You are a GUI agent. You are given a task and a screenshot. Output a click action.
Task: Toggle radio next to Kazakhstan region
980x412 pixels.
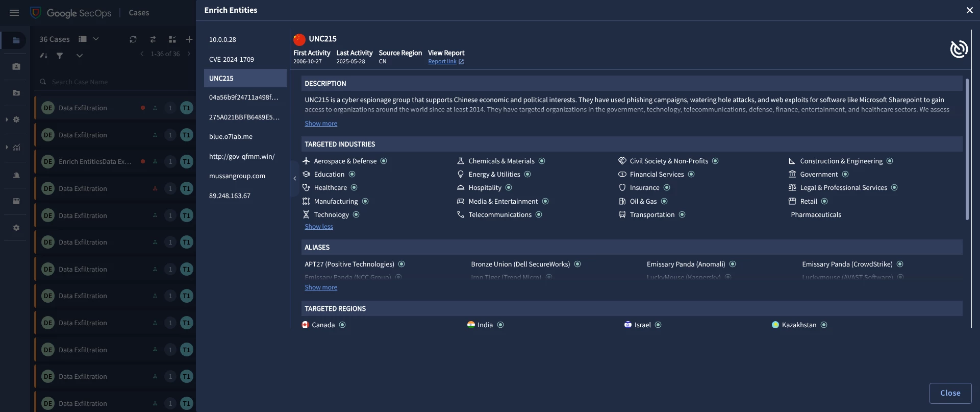tap(824, 325)
